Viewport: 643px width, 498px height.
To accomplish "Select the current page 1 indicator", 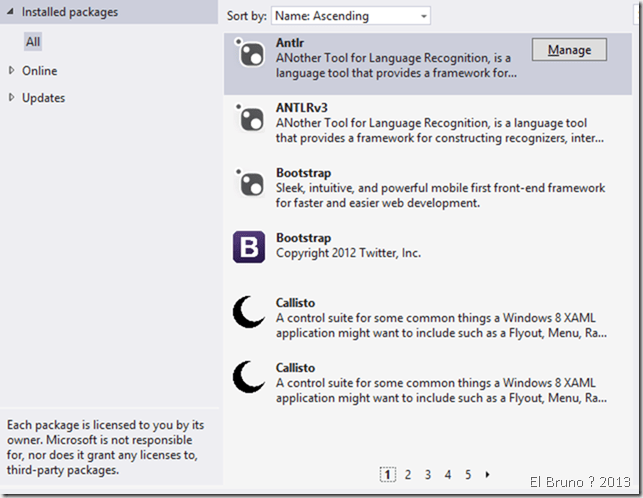I will click(x=387, y=474).
